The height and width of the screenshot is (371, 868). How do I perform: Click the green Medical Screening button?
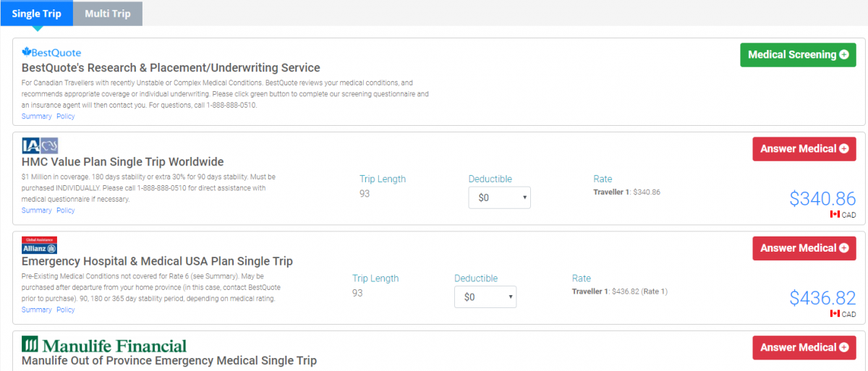(x=798, y=55)
